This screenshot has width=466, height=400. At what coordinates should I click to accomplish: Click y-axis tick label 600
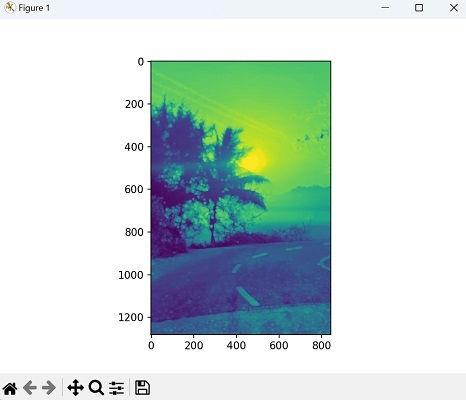point(134,189)
